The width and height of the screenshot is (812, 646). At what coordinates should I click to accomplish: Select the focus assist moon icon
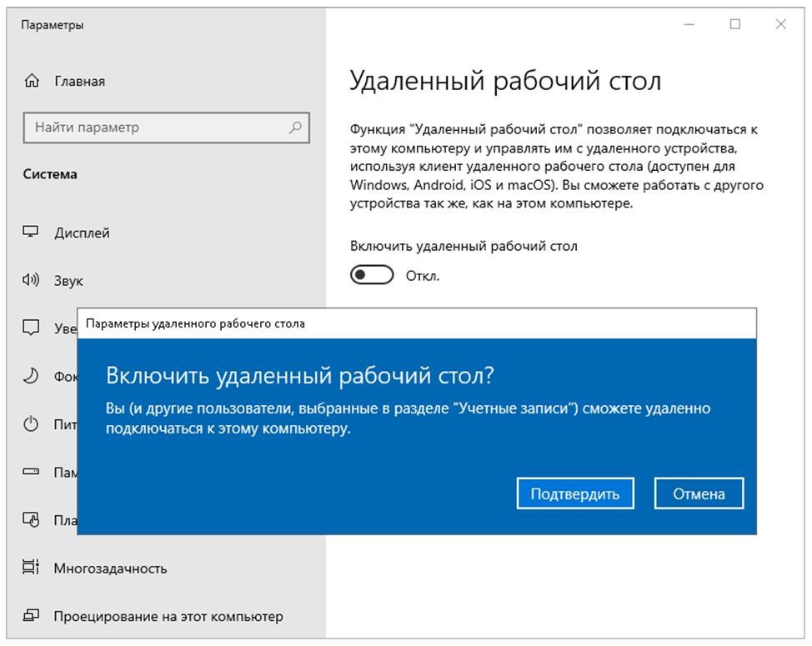31,376
